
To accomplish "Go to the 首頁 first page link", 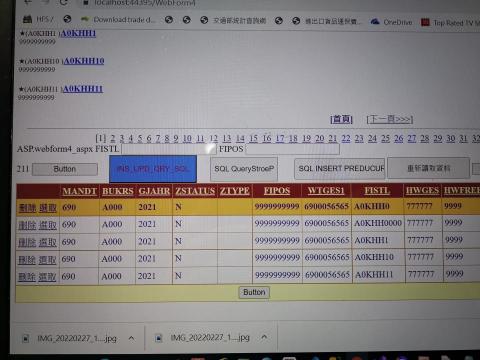I will (341, 119).
